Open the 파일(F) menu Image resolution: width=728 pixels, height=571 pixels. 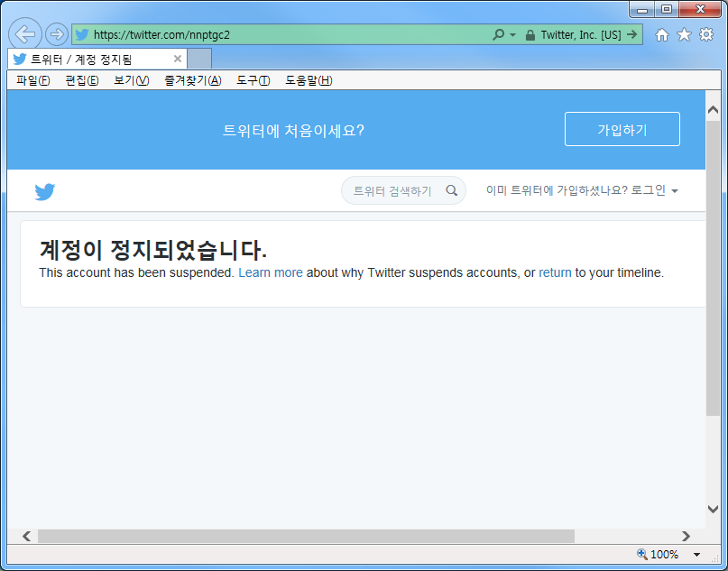(x=33, y=80)
